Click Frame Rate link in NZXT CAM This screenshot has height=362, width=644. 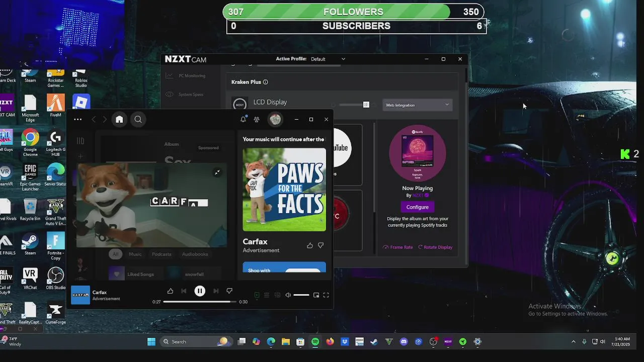398,247
